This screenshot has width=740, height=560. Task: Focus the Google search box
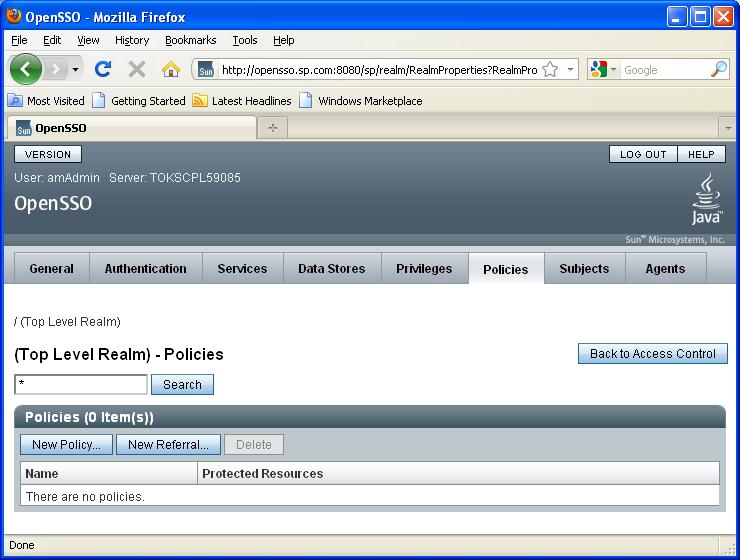tap(665, 70)
